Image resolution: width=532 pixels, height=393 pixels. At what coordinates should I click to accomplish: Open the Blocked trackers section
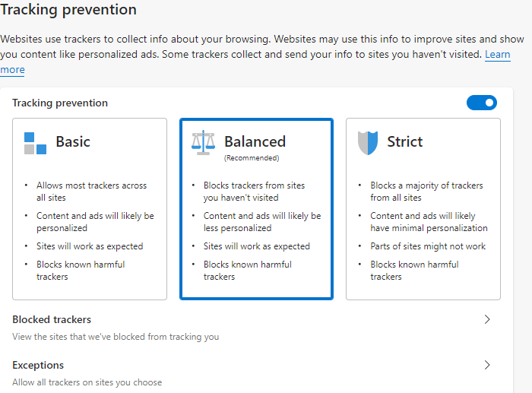52,320
